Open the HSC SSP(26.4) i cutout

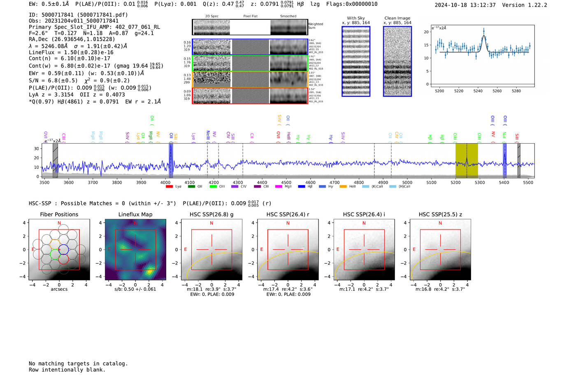point(364,250)
